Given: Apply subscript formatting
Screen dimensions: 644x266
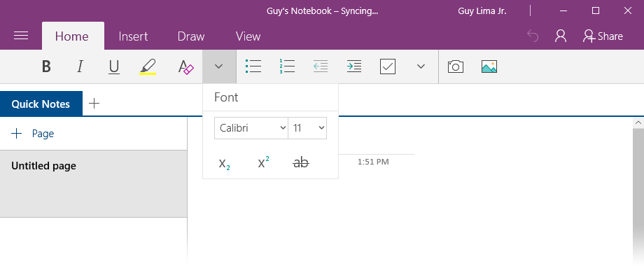Looking at the screenshot, I should coord(224,163).
